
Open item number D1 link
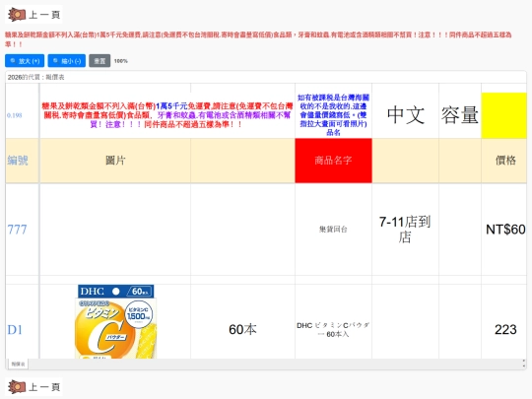click(15, 330)
